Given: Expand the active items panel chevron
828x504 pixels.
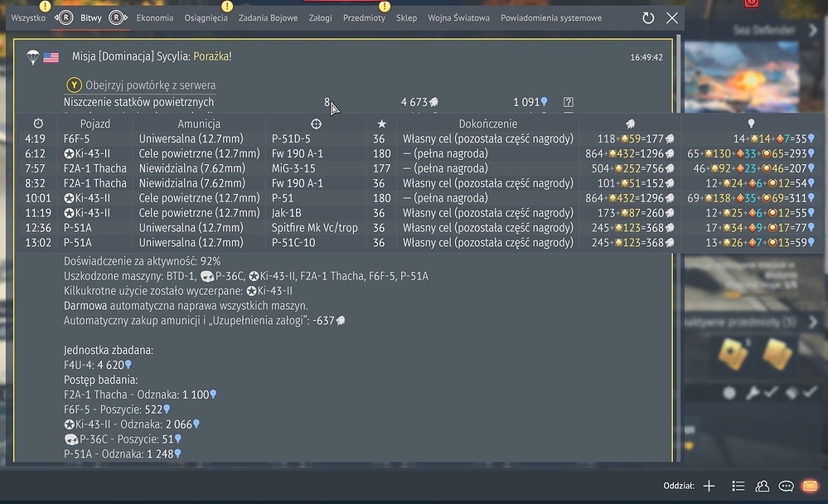Looking at the screenshot, I should [x=813, y=322].
